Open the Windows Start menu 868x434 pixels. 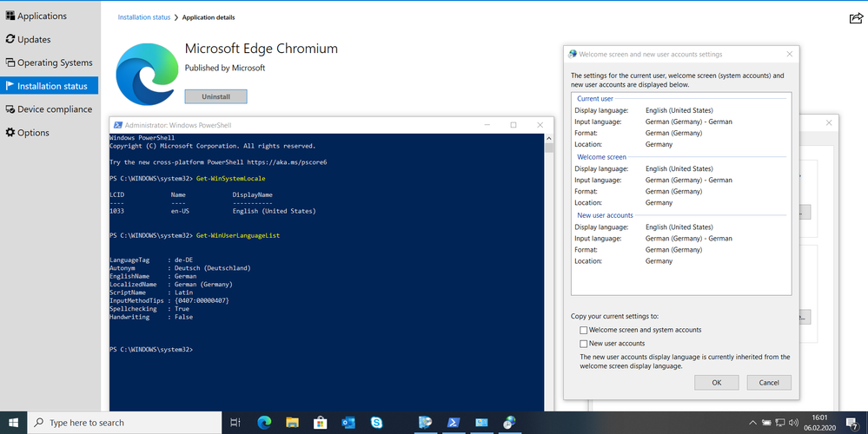point(13,423)
